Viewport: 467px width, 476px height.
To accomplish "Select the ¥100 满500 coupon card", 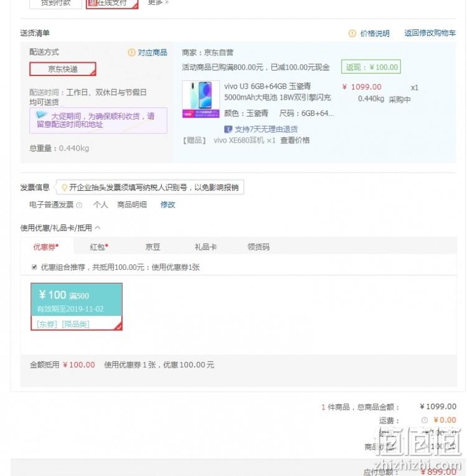I will click(77, 307).
